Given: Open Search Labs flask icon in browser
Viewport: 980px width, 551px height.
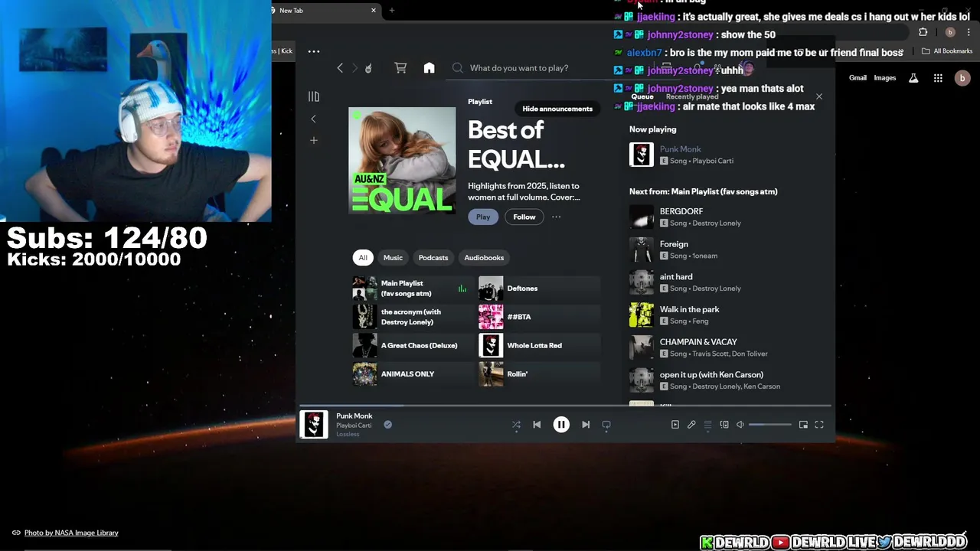Looking at the screenshot, I should 913,78.
